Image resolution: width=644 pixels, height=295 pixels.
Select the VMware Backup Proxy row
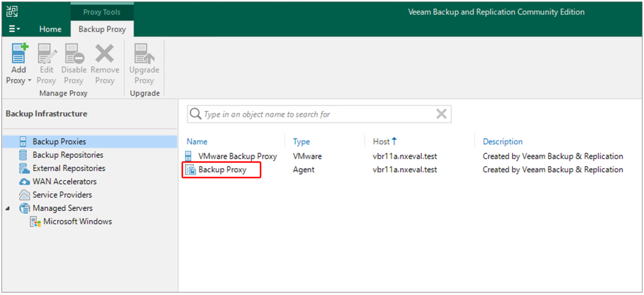(x=405, y=157)
